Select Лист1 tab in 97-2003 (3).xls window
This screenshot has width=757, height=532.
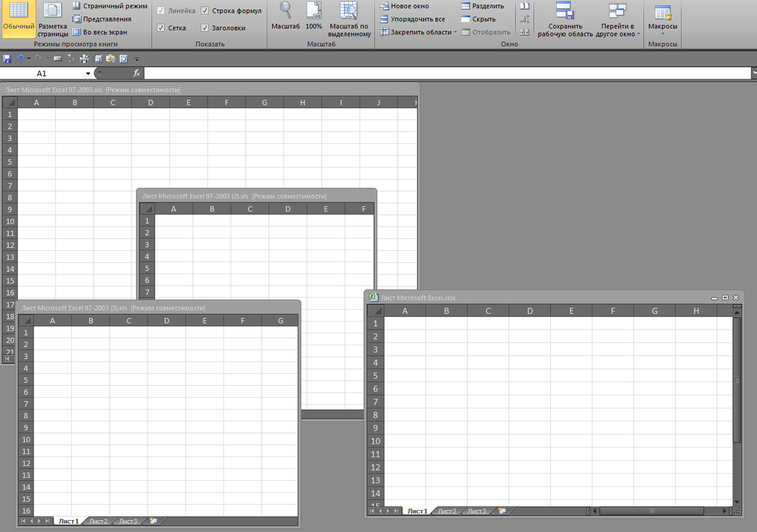pyautogui.click(x=69, y=521)
